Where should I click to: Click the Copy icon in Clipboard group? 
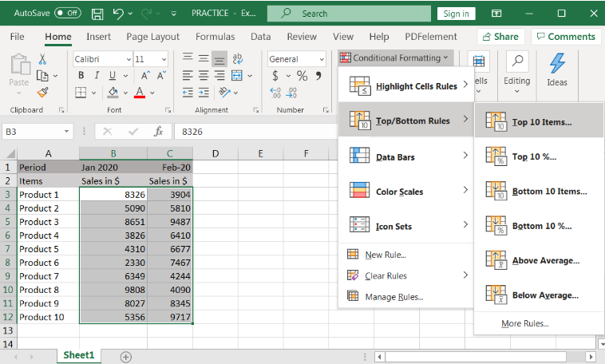[x=42, y=76]
